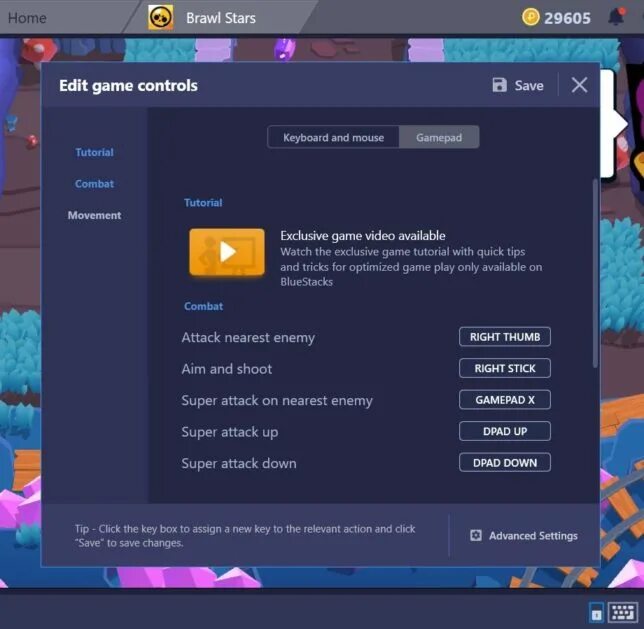
Task: Select the Gamepad tab
Action: (x=439, y=137)
